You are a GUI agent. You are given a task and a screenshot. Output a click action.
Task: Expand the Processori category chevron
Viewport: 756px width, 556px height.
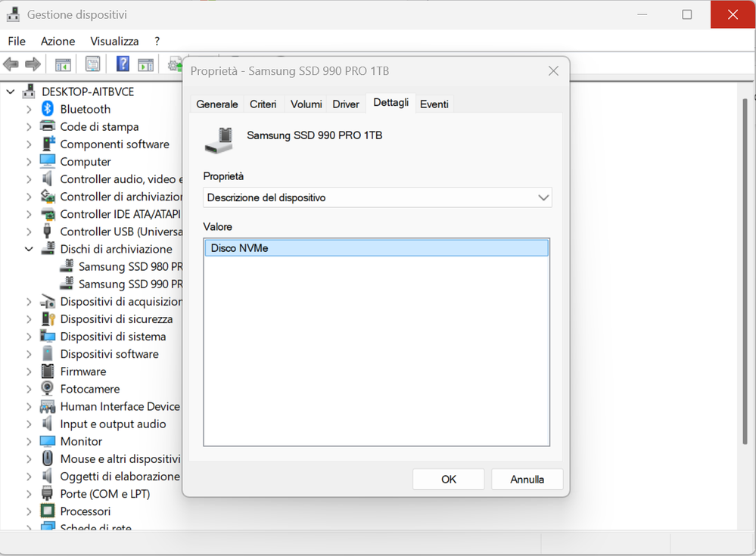click(x=29, y=511)
